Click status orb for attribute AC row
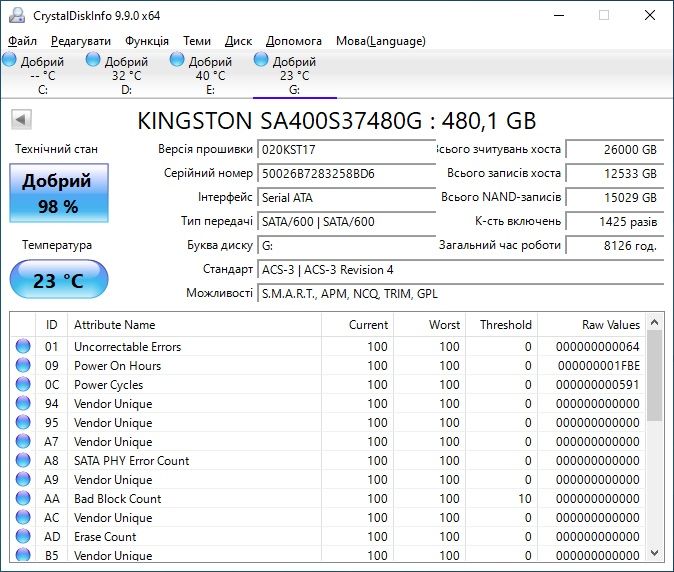Viewport: 674px width, 572px height. point(23,517)
